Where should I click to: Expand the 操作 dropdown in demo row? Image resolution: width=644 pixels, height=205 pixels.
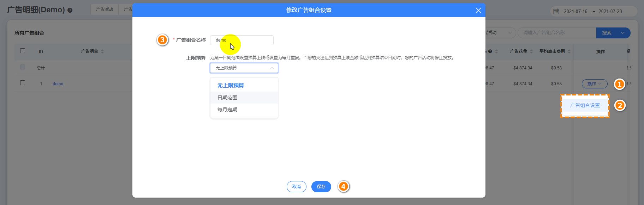click(594, 84)
